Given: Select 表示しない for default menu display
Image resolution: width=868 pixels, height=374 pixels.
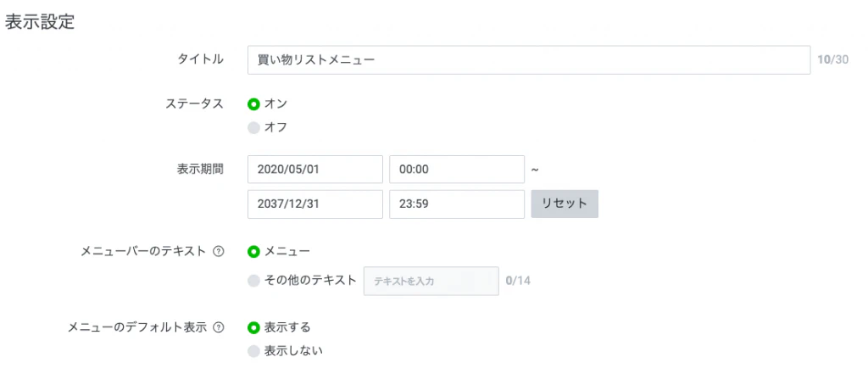Looking at the screenshot, I should [x=253, y=350].
